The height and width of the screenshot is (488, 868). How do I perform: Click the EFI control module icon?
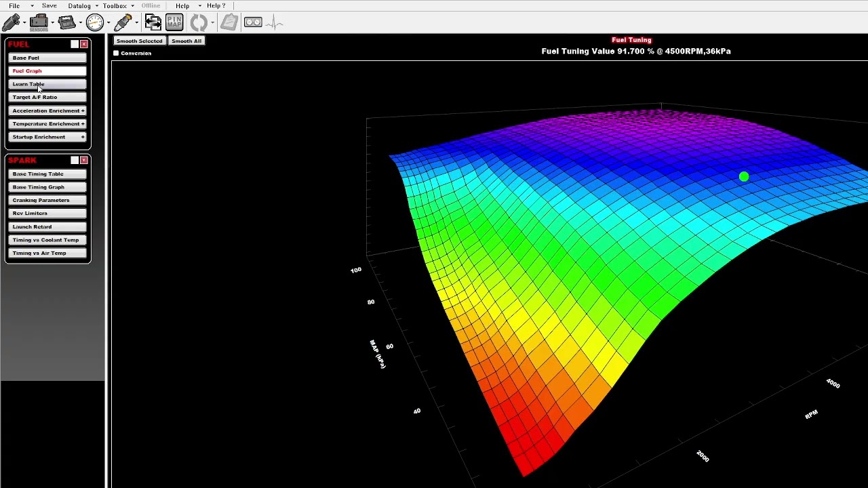67,22
